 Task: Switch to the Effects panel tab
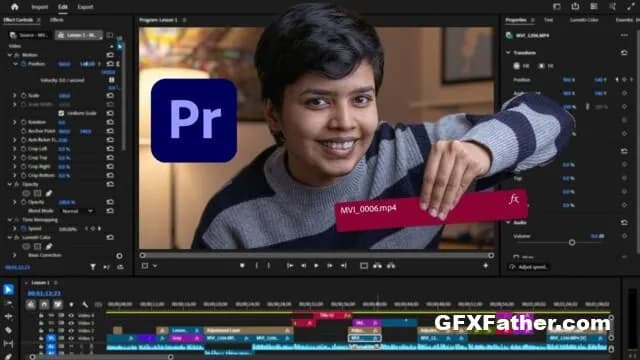(57, 20)
